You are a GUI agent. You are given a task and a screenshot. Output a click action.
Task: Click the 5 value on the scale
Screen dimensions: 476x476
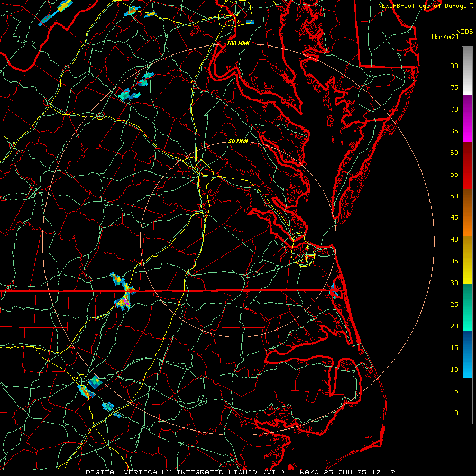click(456, 391)
